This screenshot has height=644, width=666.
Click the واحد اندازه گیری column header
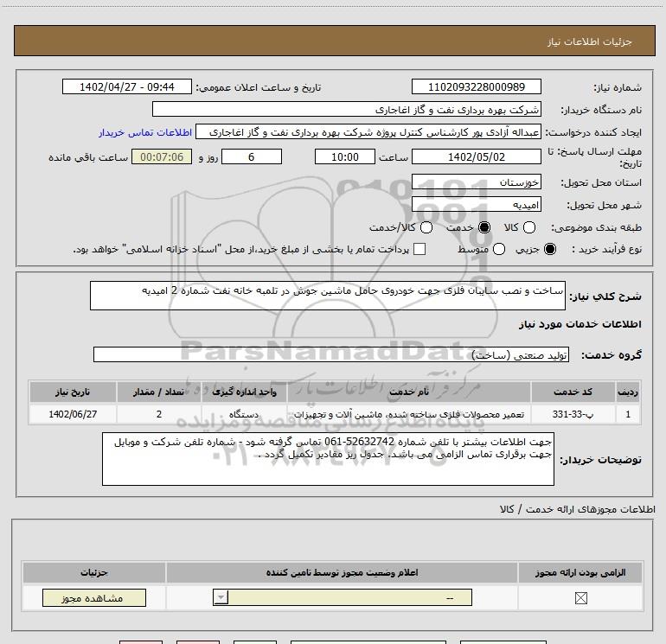point(244,392)
